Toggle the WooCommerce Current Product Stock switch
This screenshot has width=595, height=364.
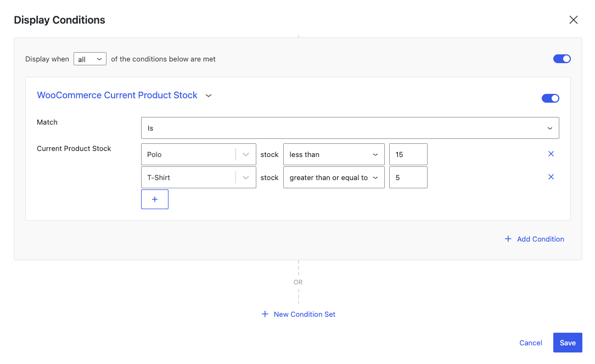pyautogui.click(x=550, y=98)
